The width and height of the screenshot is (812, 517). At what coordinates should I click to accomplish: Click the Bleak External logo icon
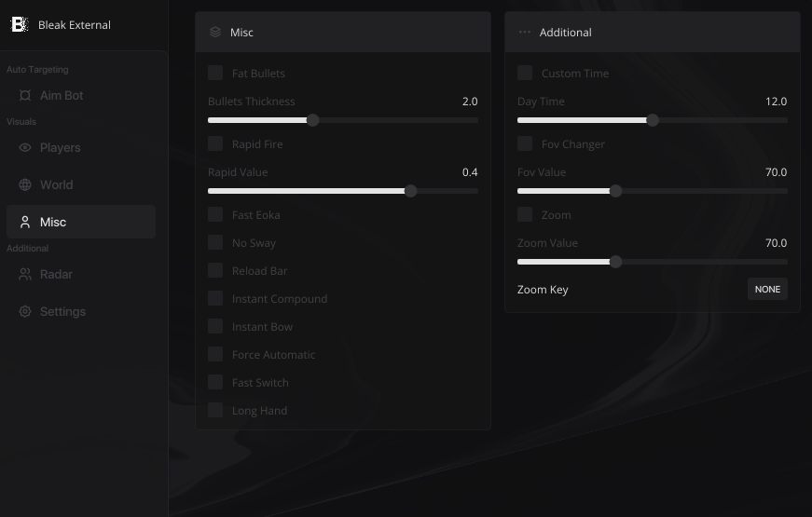[x=20, y=25]
